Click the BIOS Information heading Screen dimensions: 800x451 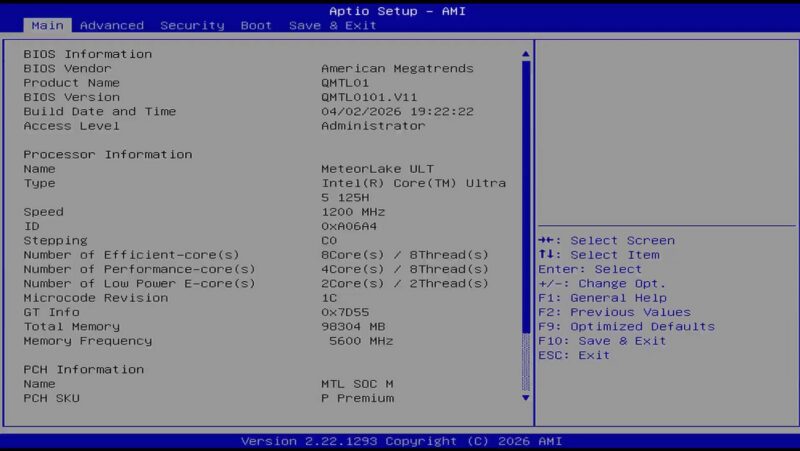88,54
